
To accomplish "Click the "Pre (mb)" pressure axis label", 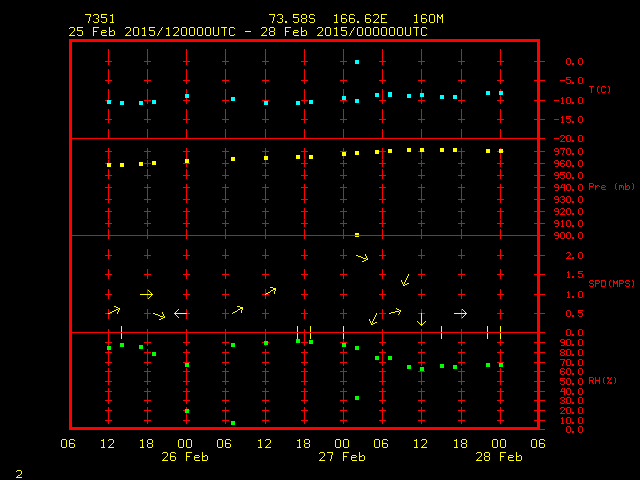I will click(x=611, y=187).
